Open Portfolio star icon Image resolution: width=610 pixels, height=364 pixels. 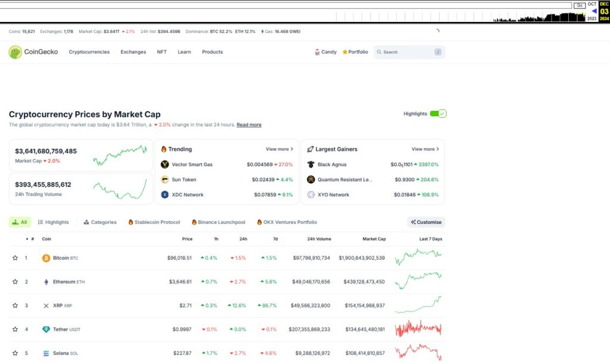pyautogui.click(x=345, y=52)
